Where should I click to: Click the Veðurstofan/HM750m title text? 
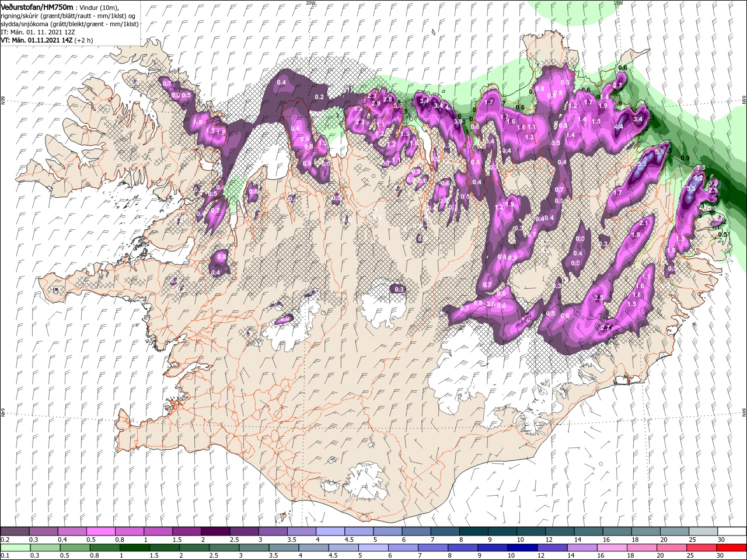tap(37, 6)
